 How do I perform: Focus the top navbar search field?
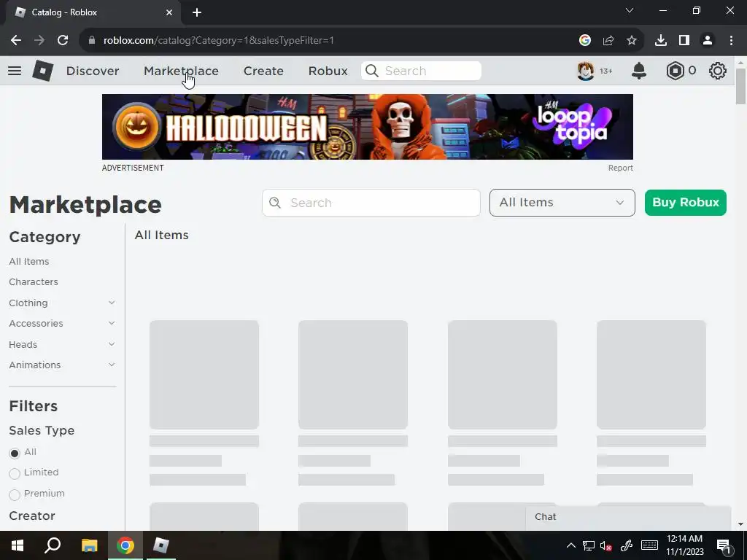(421, 71)
